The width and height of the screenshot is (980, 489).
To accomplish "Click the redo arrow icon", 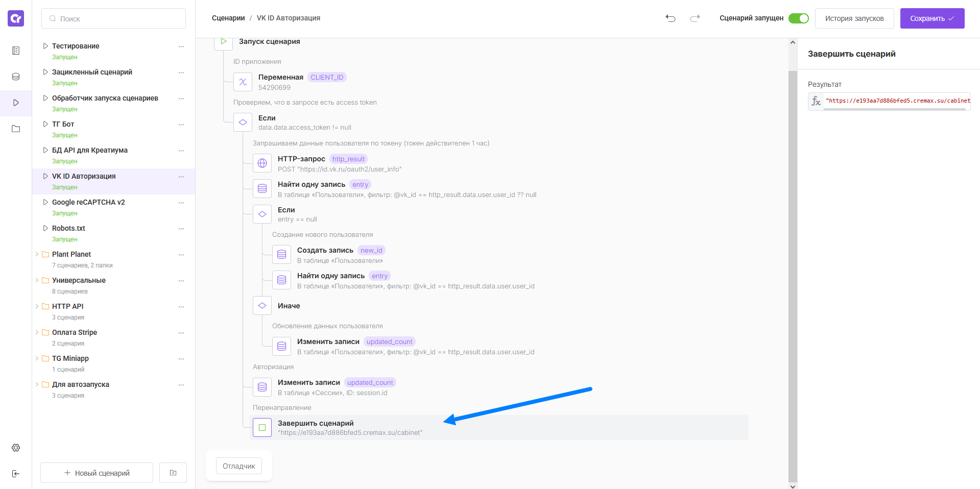I will pyautogui.click(x=695, y=18).
